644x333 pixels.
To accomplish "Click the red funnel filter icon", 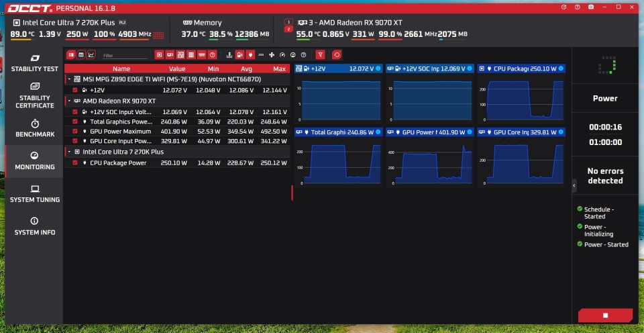I will point(321,54).
